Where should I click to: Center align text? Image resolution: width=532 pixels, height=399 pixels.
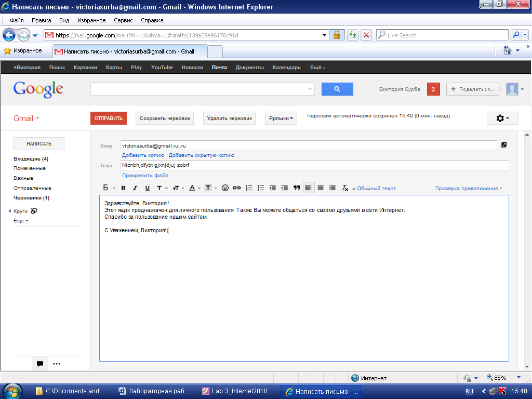(320, 188)
